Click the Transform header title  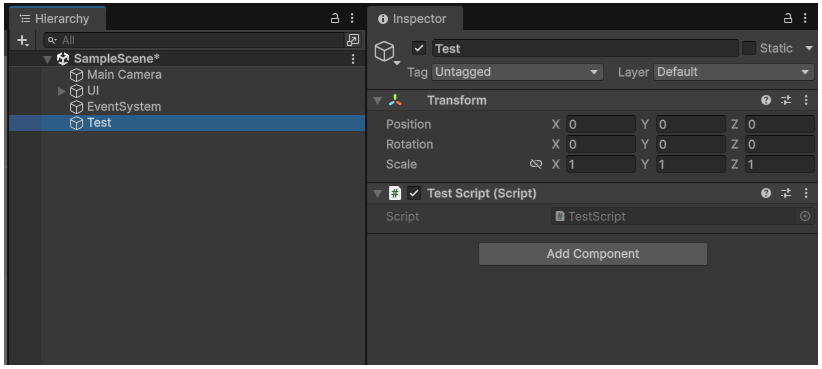(x=457, y=100)
